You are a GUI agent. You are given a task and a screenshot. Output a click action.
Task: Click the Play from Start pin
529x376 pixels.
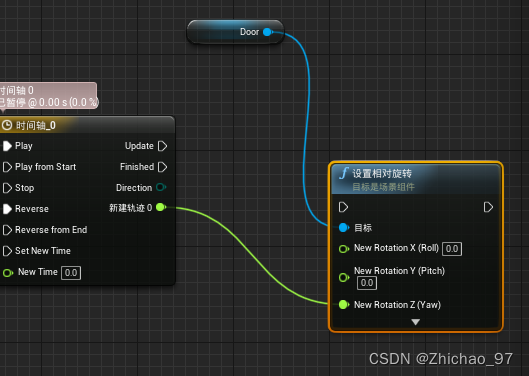[7, 167]
